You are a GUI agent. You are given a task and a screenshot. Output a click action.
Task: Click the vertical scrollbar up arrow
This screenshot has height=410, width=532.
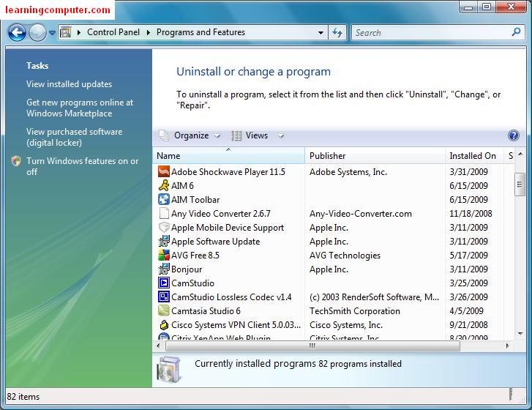tap(520, 154)
